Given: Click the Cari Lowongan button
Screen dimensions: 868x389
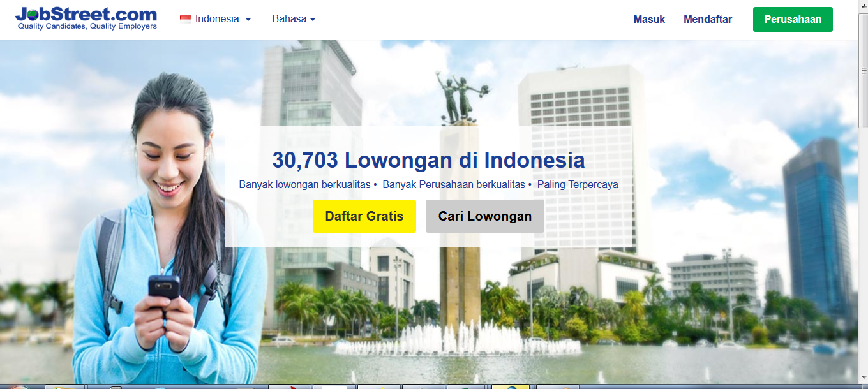Looking at the screenshot, I should (x=485, y=216).
